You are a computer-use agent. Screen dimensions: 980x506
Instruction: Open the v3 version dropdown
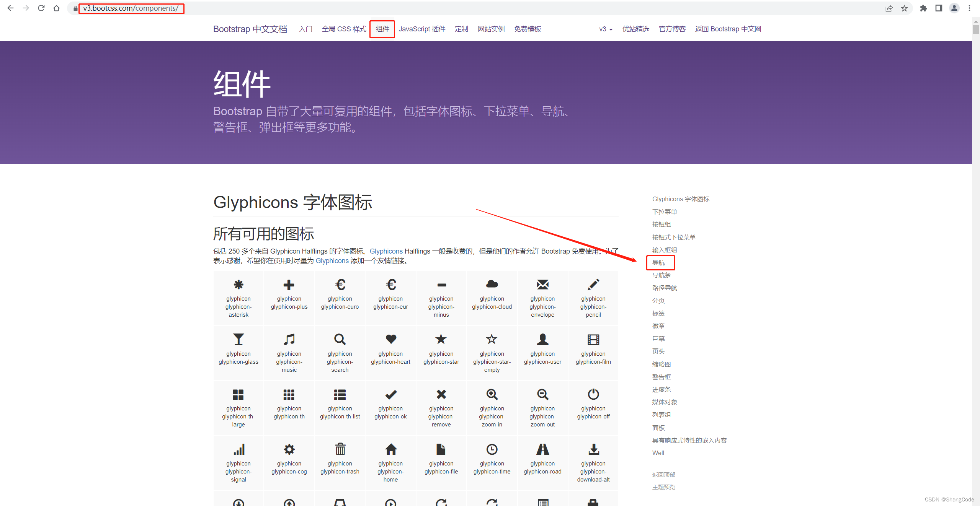(x=605, y=29)
